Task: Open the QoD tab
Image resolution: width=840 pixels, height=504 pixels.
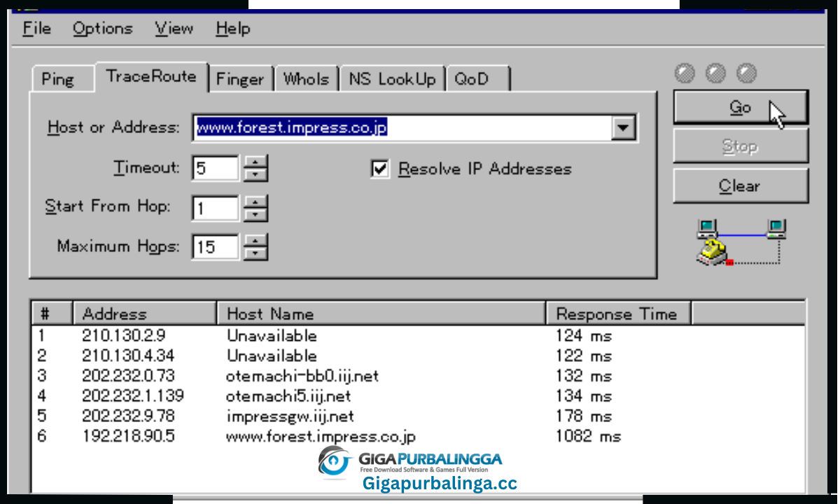Action: point(477,79)
